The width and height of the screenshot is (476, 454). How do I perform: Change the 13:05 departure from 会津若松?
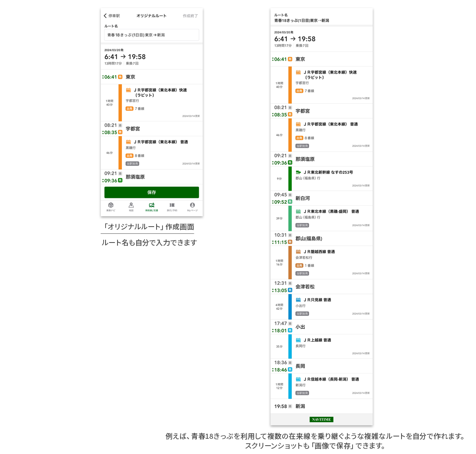tap(280, 290)
